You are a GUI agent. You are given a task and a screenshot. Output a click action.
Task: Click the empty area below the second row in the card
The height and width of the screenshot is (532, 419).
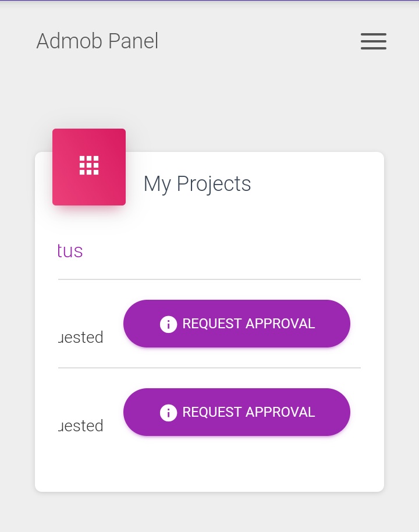pyautogui.click(x=210, y=466)
